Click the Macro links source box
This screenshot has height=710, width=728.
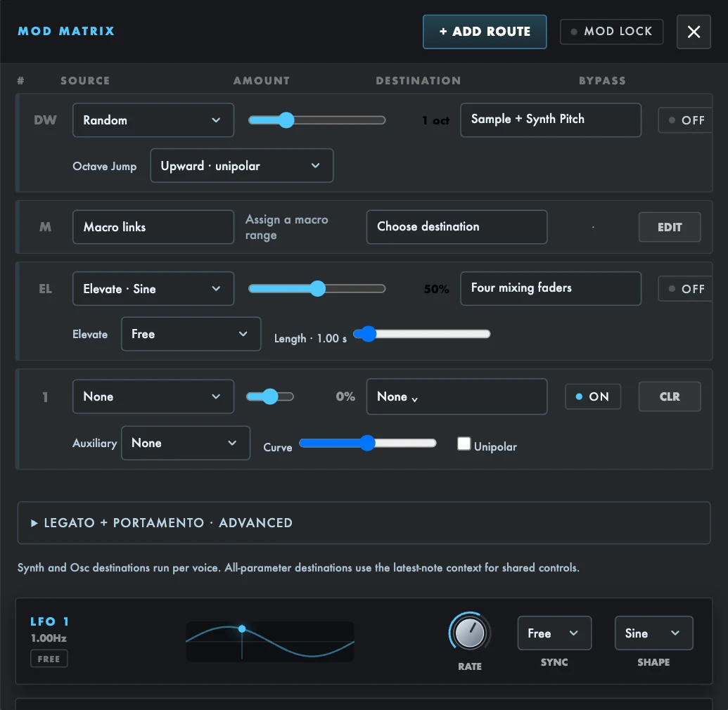click(153, 227)
